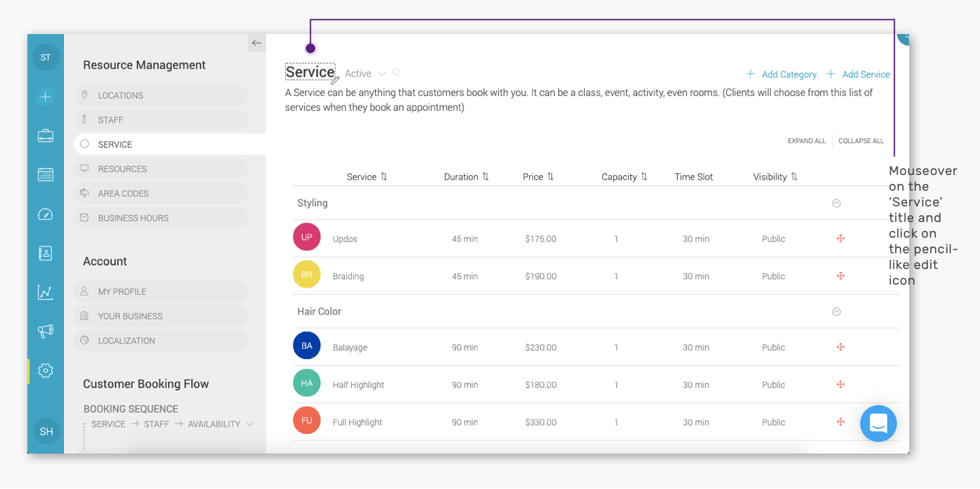Open the briefcase icon in left rail
The width and height of the screenshot is (980, 489).
pyautogui.click(x=46, y=136)
